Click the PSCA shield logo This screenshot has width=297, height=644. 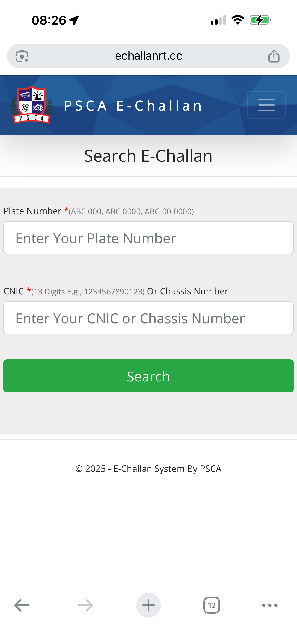point(32,105)
